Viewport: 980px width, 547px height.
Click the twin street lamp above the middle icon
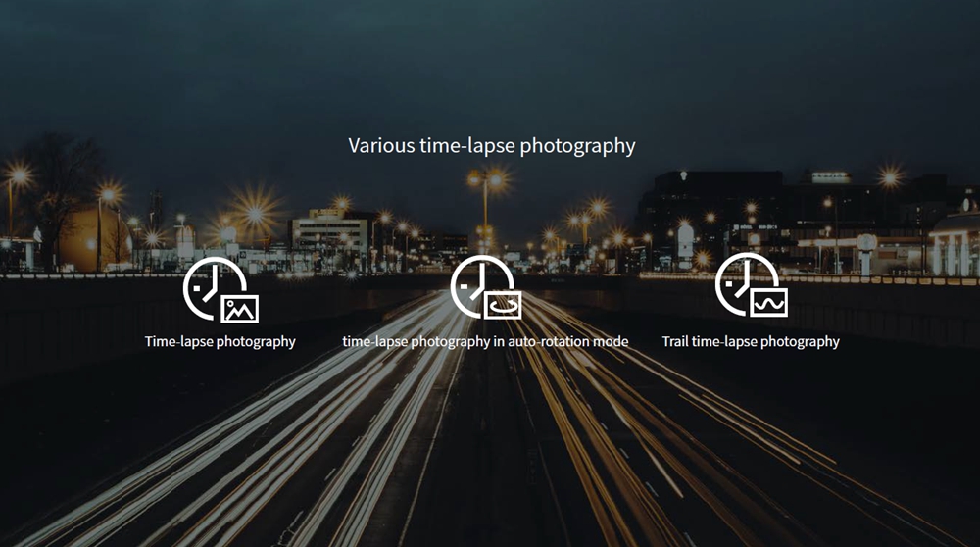[x=485, y=180]
